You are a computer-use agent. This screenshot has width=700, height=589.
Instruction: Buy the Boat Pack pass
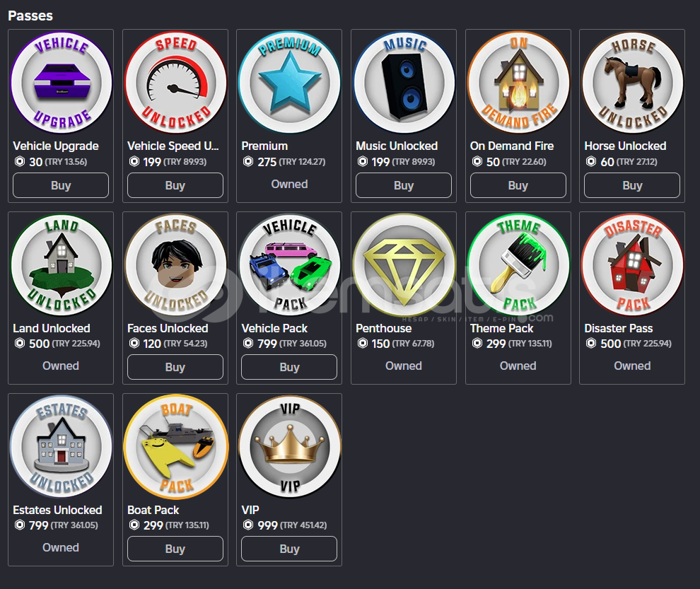tap(175, 549)
